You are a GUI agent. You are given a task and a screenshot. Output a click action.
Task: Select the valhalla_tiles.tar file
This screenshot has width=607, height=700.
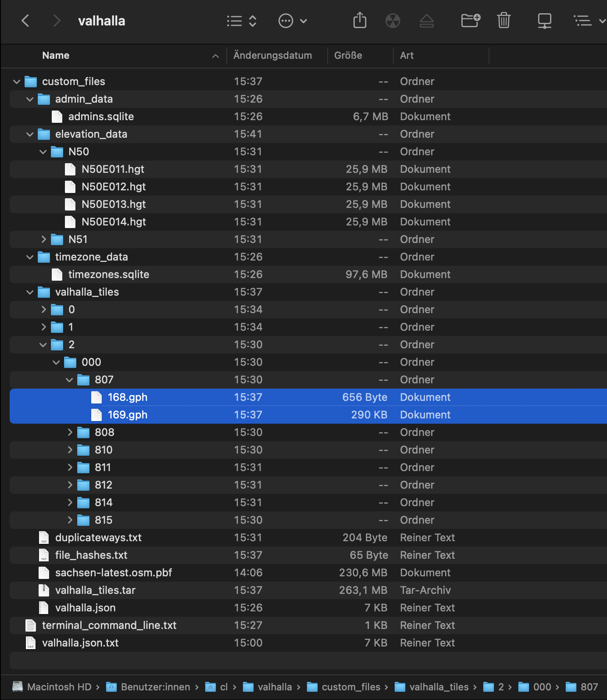[95, 590]
